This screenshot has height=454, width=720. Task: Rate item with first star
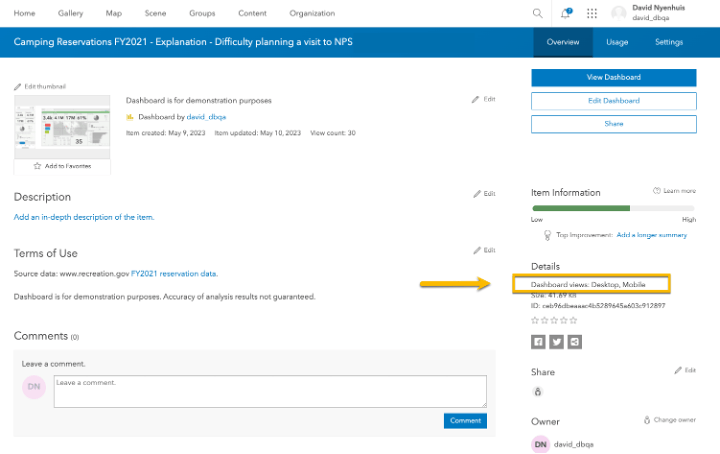point(534,320)
